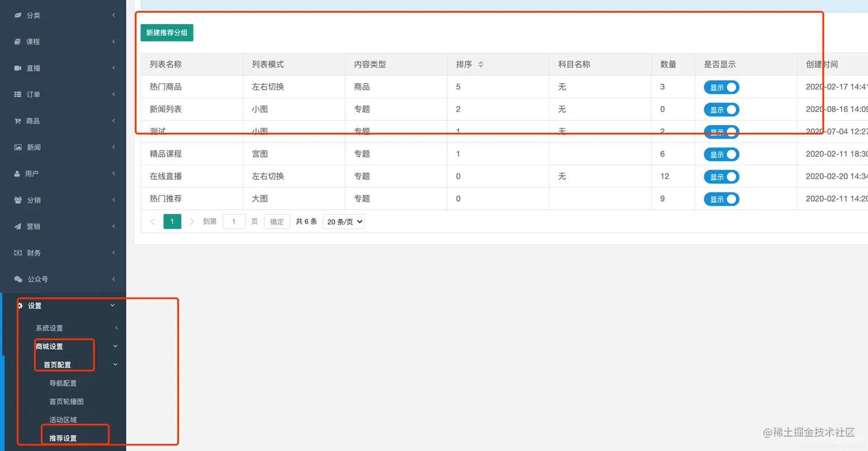This screenshot has height=451, width=868.
Task: Open the 推荐设置 menu item
Action: 63,438
